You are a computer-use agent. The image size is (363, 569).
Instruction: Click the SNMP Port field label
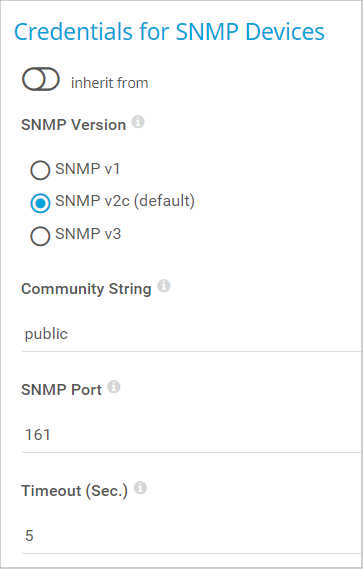(61, 390)
